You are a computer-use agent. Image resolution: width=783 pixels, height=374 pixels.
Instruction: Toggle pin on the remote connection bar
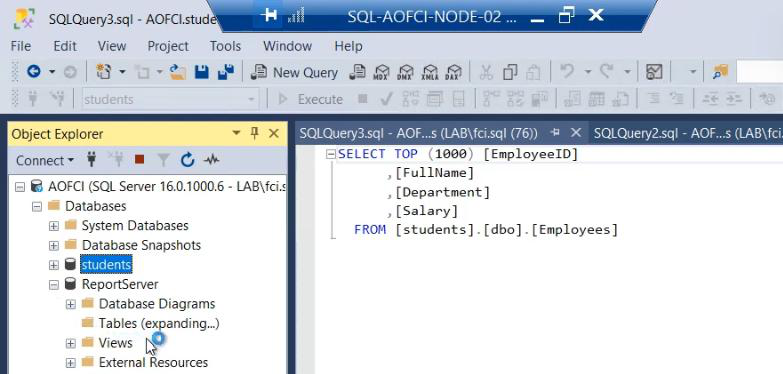pos(268,15)
